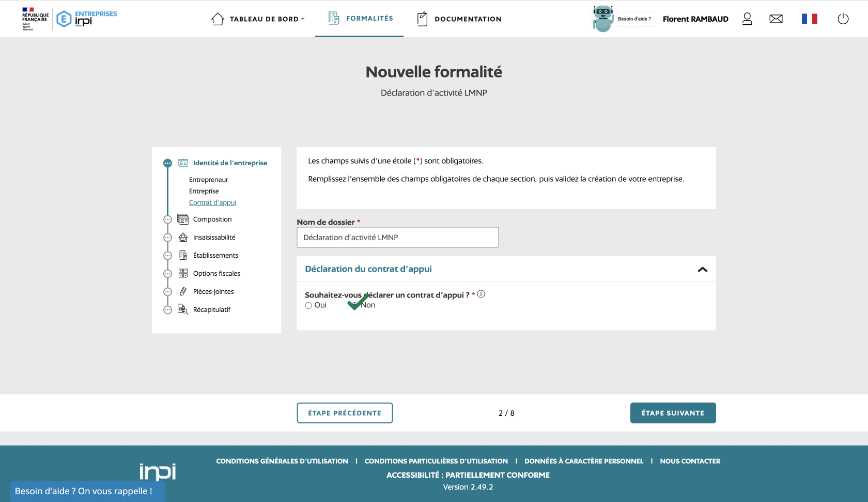
Task: Open the messages envelope icon
Action: 776,19
